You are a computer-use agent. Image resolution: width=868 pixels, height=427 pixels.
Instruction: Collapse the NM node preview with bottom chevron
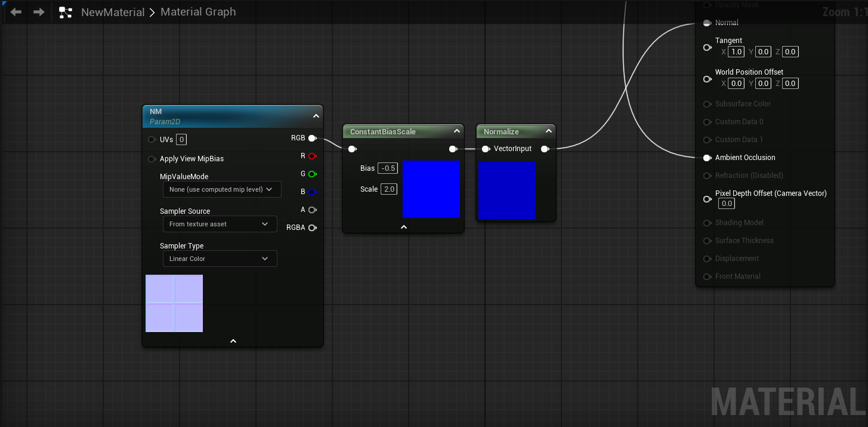click(233, 341)
